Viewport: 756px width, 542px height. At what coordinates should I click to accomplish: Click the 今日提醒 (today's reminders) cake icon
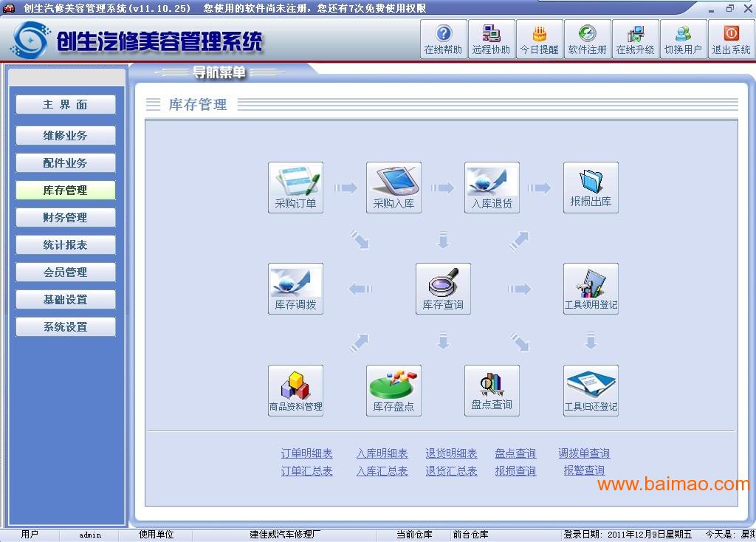click(x=539, y=38)
